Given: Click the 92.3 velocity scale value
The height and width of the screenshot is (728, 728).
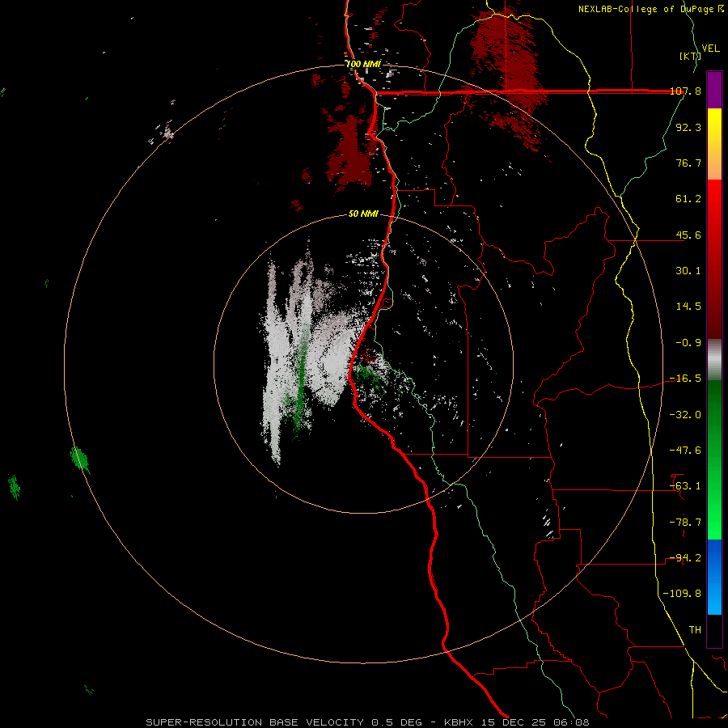Looking at the screenshot, I should tap(688, 127).
